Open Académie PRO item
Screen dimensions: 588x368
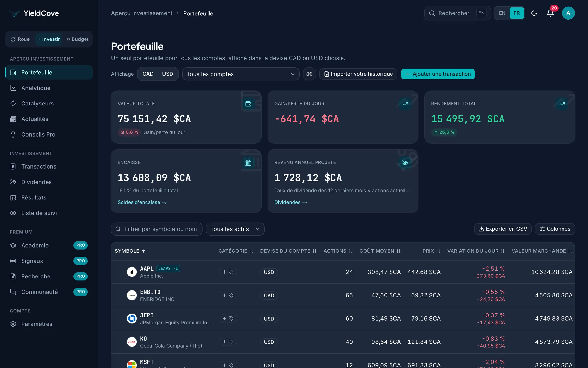point(49,245)
